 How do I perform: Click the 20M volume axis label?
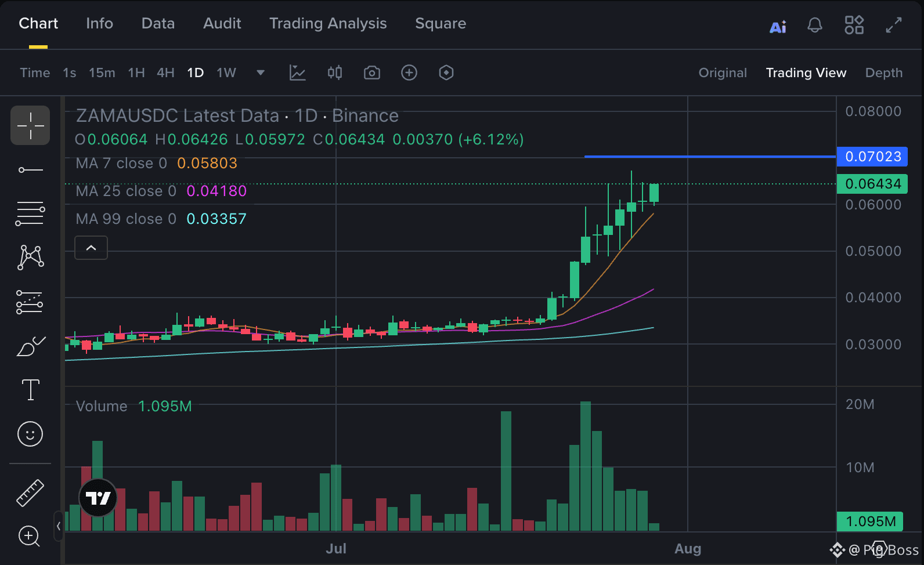coord(860,404)
